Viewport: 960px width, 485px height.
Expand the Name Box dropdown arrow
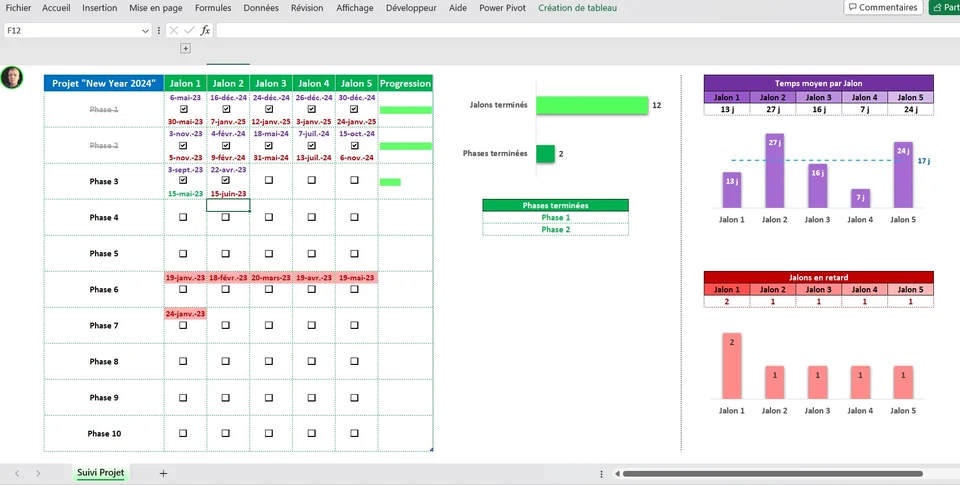click(x=145, y=31)
